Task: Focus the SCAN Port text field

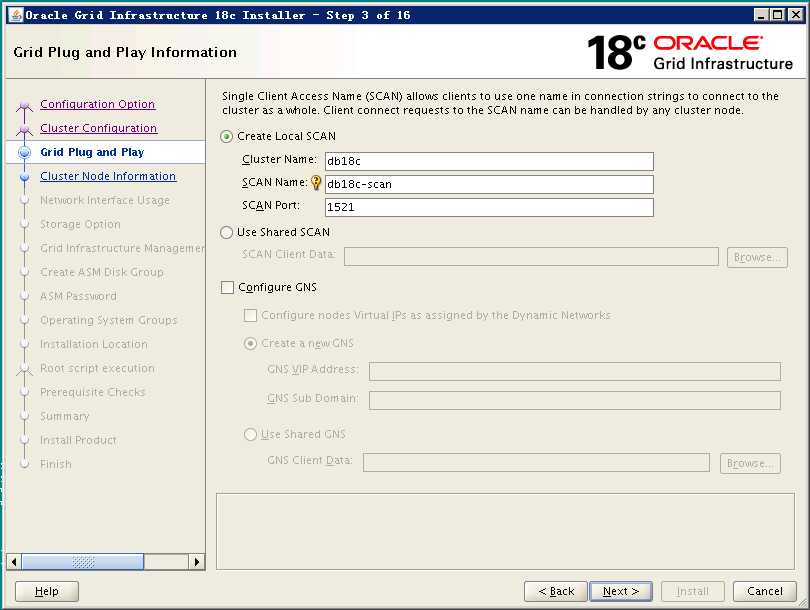Action: 489,207
